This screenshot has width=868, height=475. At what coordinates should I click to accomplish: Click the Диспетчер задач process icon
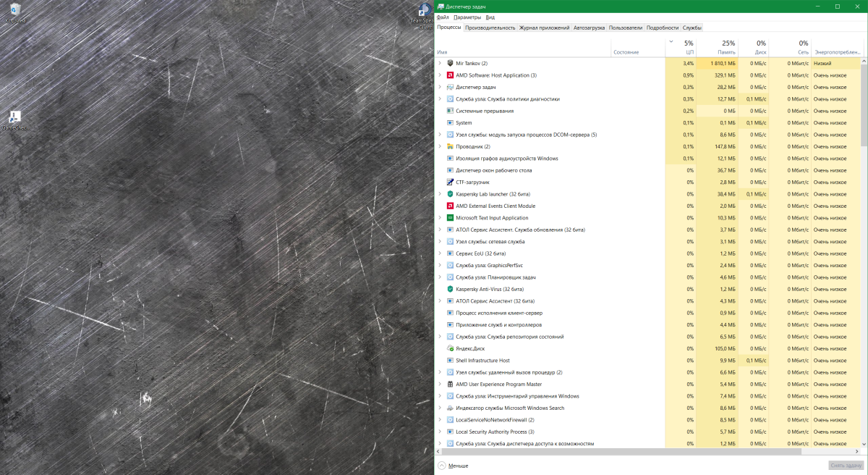450,87
